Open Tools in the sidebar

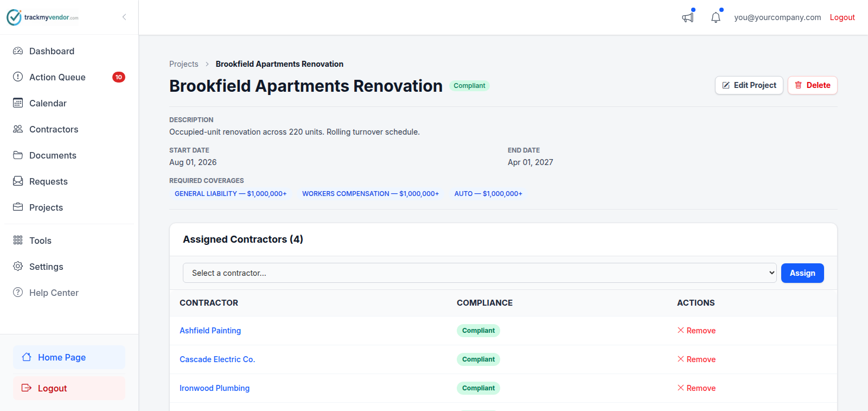(69, 241)
